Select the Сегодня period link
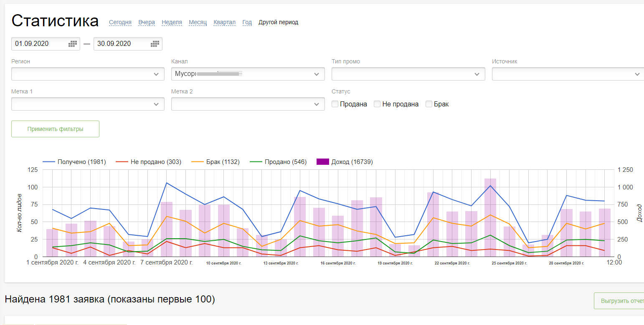The width and height of the screenshot is (644, 325). pos(120,23)
